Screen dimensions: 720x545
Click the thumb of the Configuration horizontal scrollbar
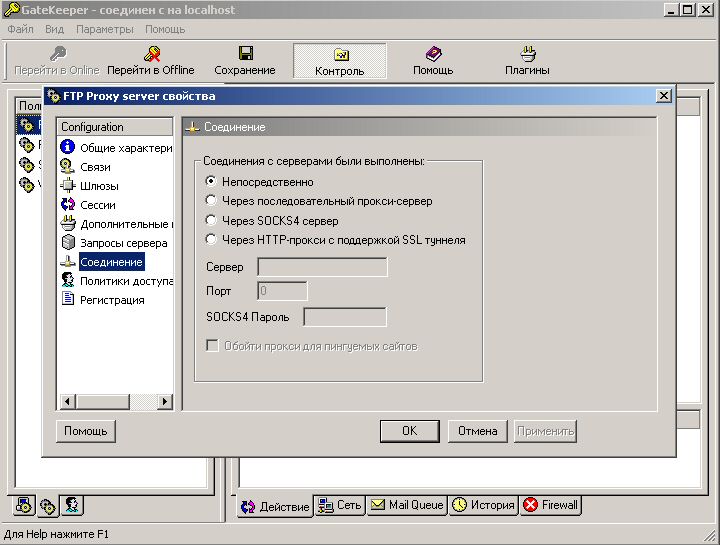pos(102,401)
